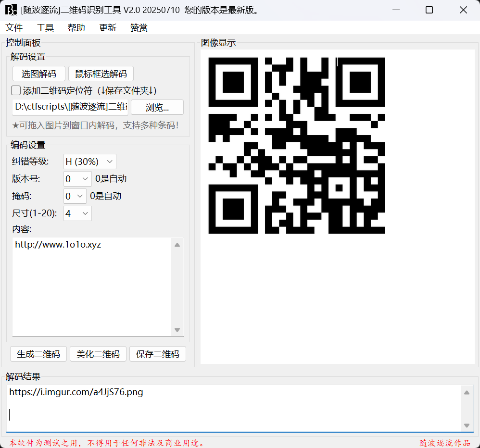Open the 尺寸(1-20) dropdown
The height and width of the screenshot is (448, 480).
pyautogui.click(x=77, y=213)
